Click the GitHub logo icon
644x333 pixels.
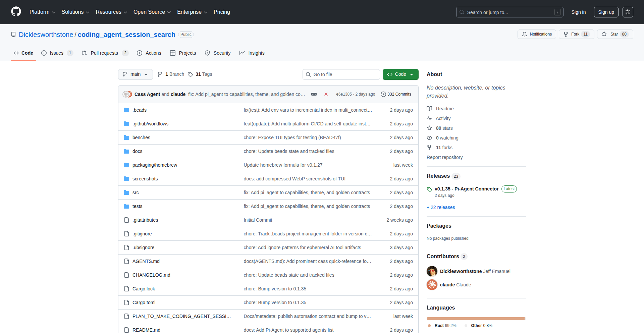(16, 12)
